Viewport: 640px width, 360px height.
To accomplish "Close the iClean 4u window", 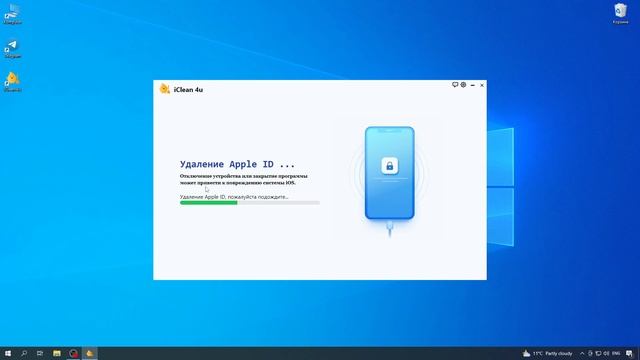I will (482, 85).
